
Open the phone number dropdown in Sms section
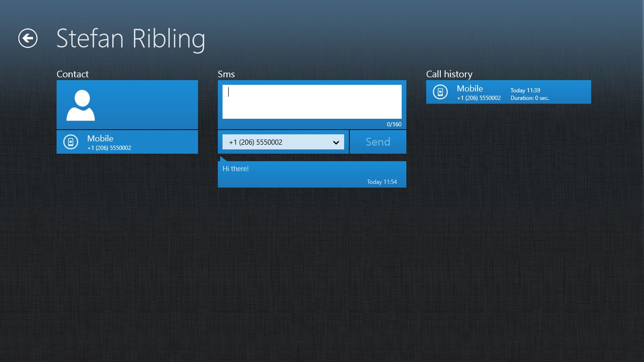[x=283, y=142]
